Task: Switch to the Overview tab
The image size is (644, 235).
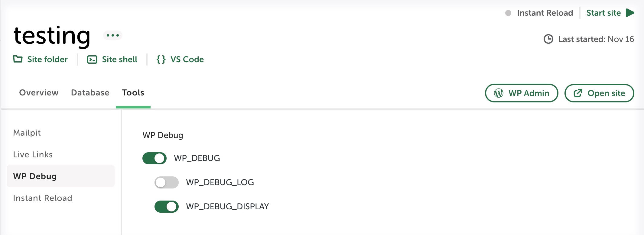Action: coord(39,93)
